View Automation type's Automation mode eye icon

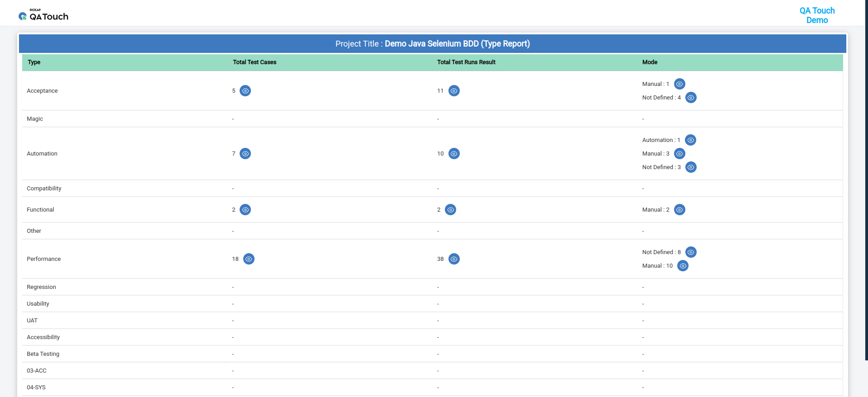pyautogui.click(x=690, y=140)
